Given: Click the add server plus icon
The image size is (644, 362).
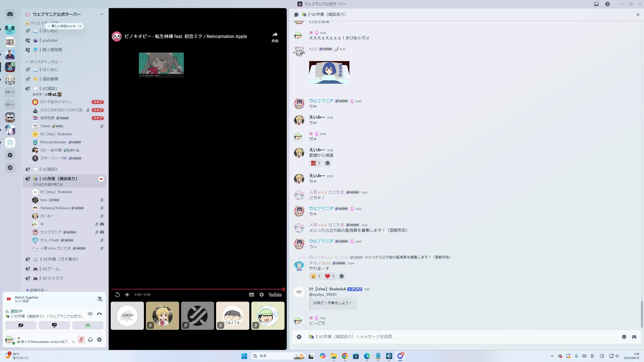Looking at the screenshot, I should [x=10, y=155].
